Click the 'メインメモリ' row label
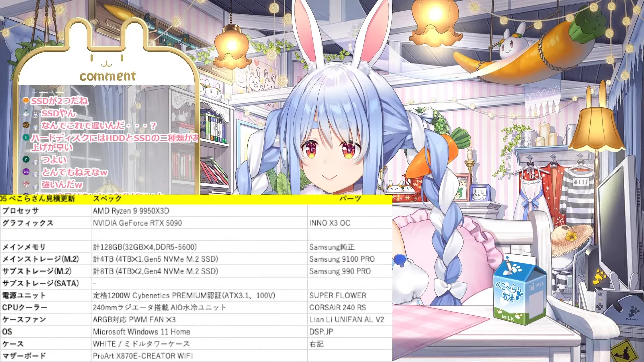 click(x=23, y=247)
